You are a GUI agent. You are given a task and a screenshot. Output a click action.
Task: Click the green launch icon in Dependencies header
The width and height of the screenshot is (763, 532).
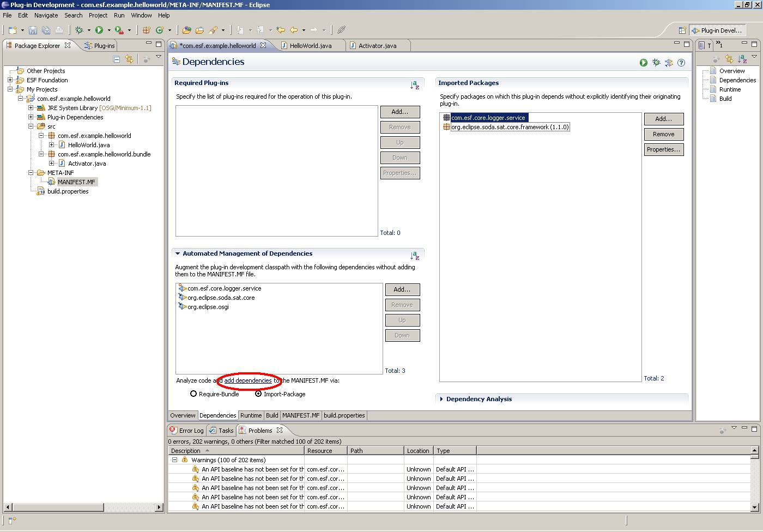[644, 63]
